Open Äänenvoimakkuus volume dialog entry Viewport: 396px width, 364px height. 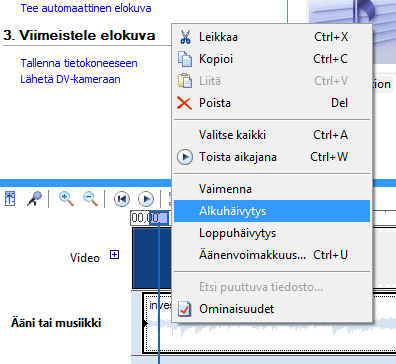pyautogui.click(x=272, y=255)
